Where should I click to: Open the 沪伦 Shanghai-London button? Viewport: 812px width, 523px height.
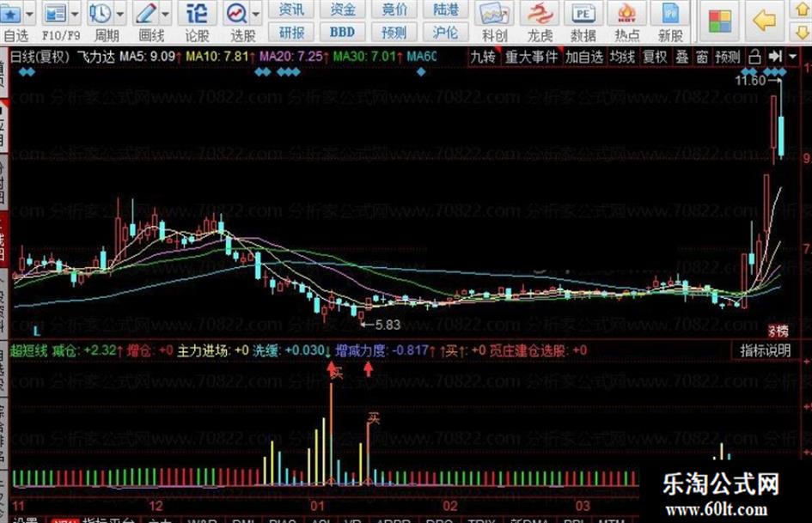point(445,33)
